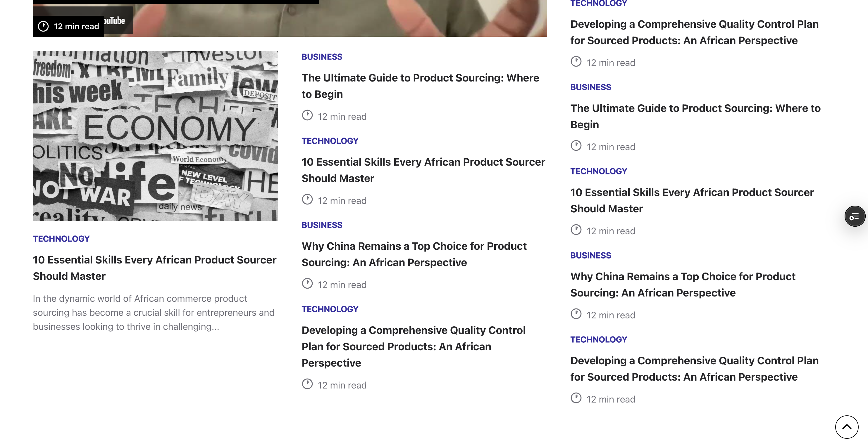Select BUSINESS tag above sidebar Why China article

(590, 255)
